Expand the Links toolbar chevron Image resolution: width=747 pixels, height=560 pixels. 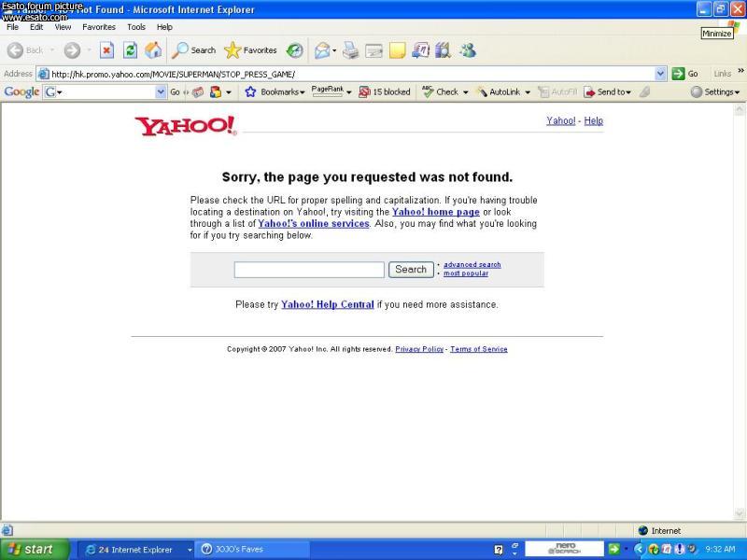(740, 71)
